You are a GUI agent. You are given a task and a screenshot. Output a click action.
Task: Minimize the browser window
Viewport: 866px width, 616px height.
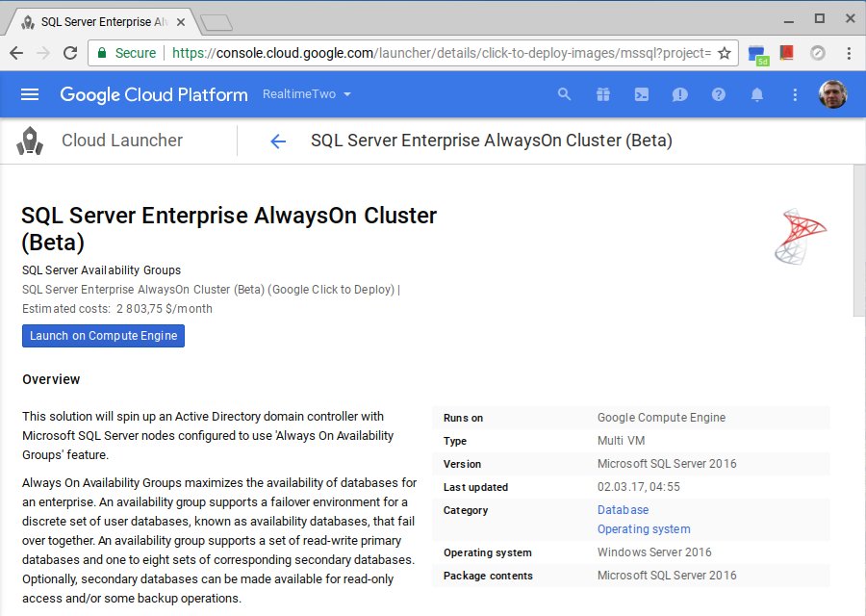[789, 20]
